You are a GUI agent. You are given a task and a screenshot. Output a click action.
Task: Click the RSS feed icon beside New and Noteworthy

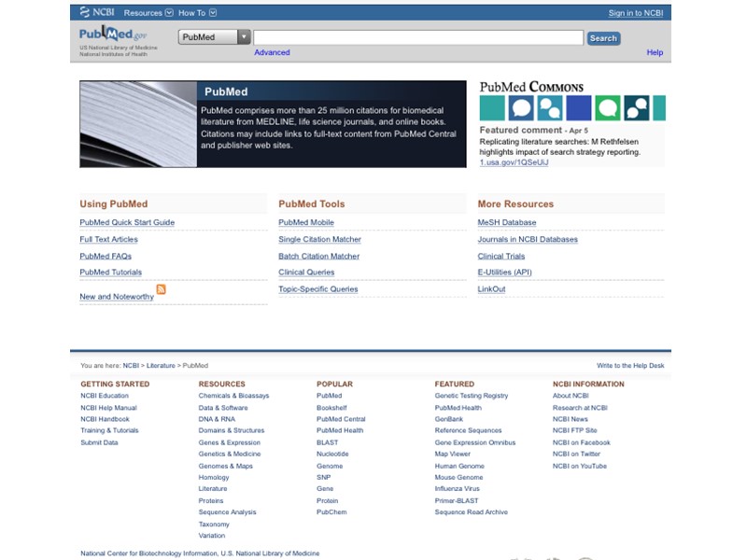(x=161, y=289)
